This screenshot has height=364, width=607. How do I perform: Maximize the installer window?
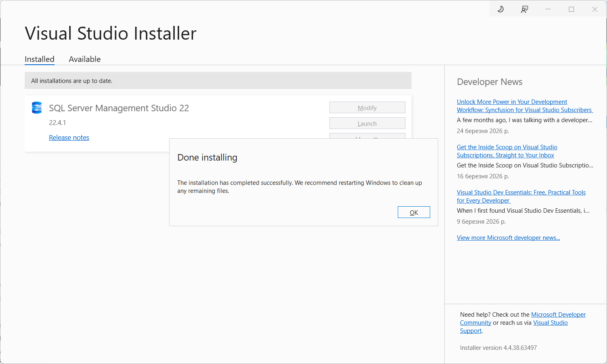coord(571,9)
